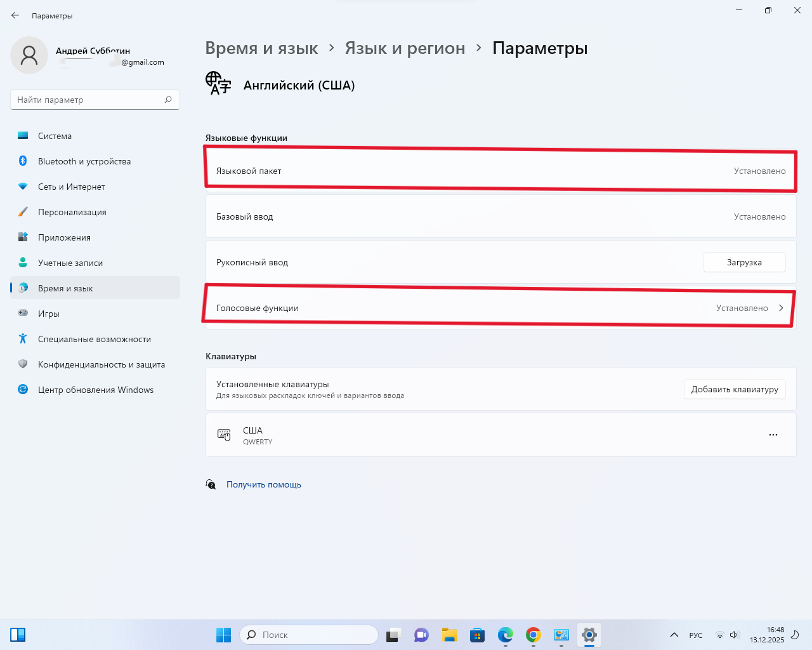Click the back arrow in Settings title bar
The height and width of the screenshot is (650, 812).
tap(15, 15)
